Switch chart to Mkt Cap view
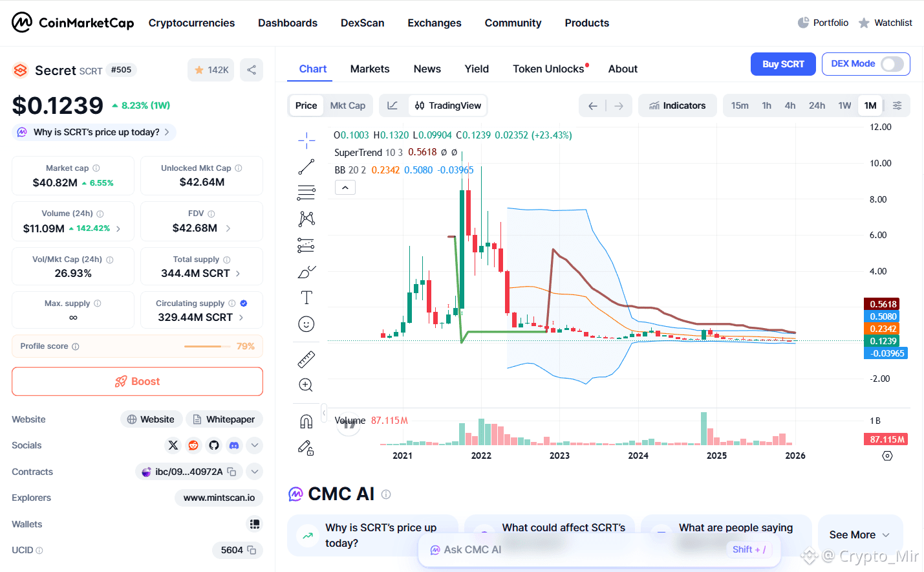The width and height of the screenshot is (924, 572). (x=348, y=105)
